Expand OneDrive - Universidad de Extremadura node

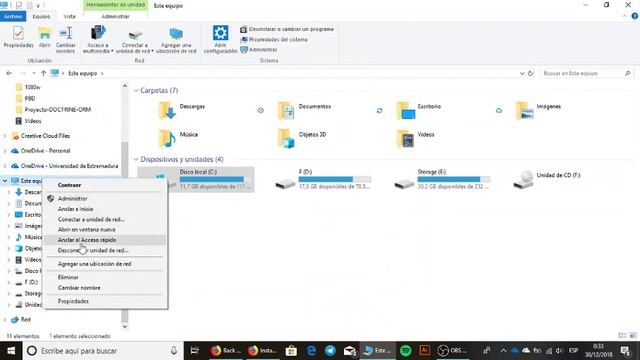[x=5, y=166]
